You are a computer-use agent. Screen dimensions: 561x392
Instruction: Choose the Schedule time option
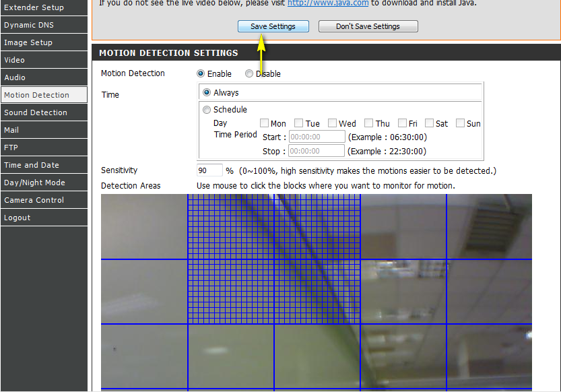pos(207,109)
